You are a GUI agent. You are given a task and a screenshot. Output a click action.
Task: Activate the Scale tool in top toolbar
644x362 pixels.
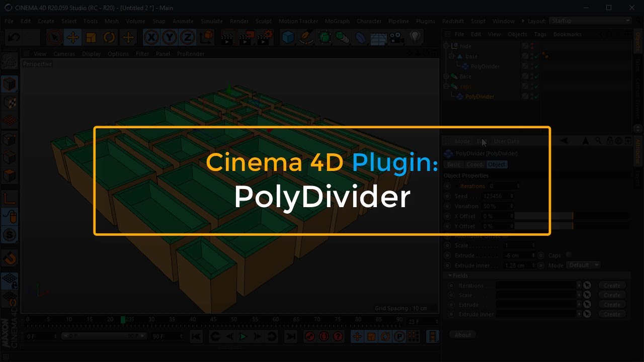[91, 37]
